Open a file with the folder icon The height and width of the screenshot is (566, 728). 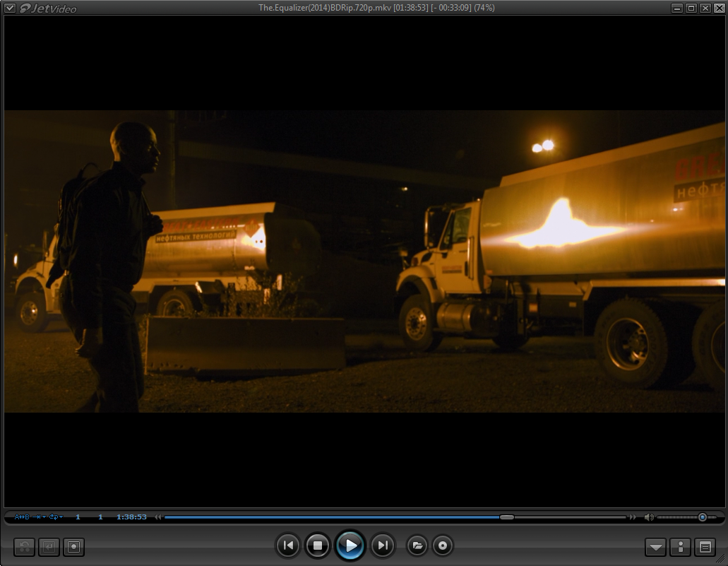[417, 546]
